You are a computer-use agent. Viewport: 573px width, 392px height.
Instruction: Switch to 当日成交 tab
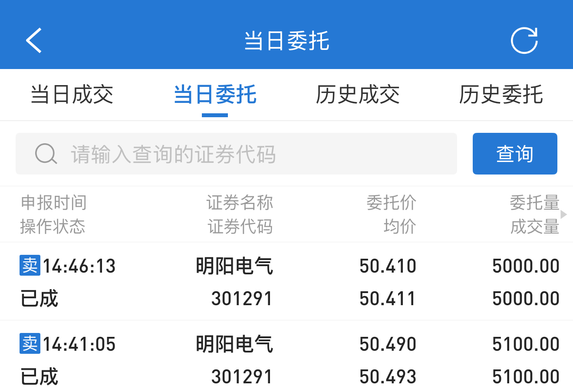point(72,95)
